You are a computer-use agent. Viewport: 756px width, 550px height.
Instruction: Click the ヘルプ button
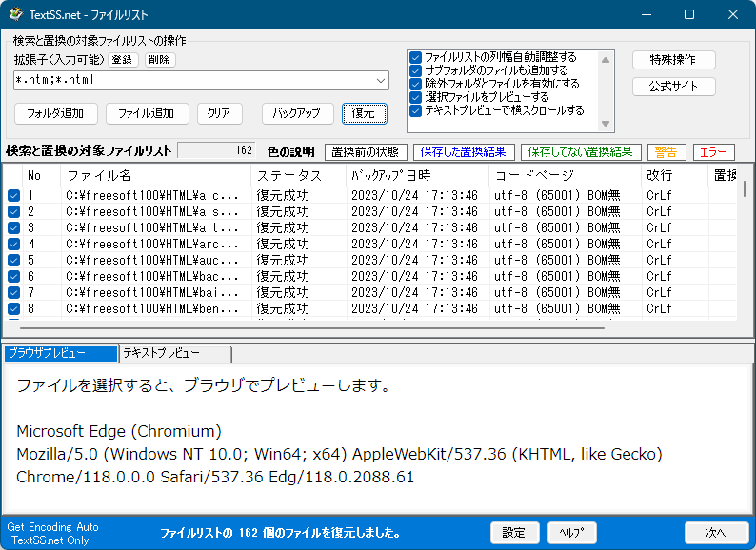(x=572, y=533)
